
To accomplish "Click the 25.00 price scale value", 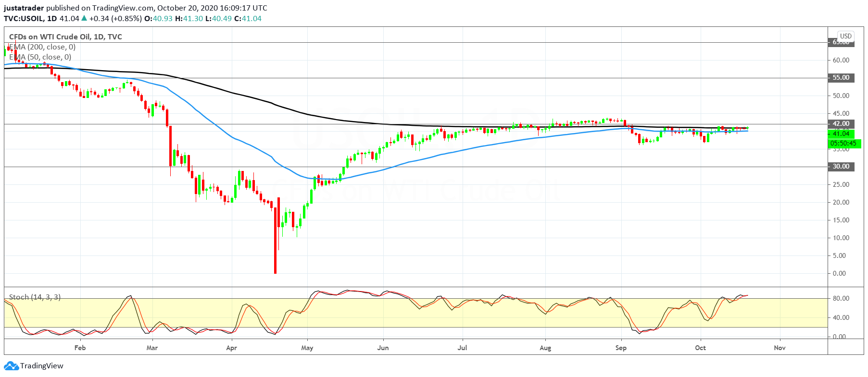I will coord(841,185).
